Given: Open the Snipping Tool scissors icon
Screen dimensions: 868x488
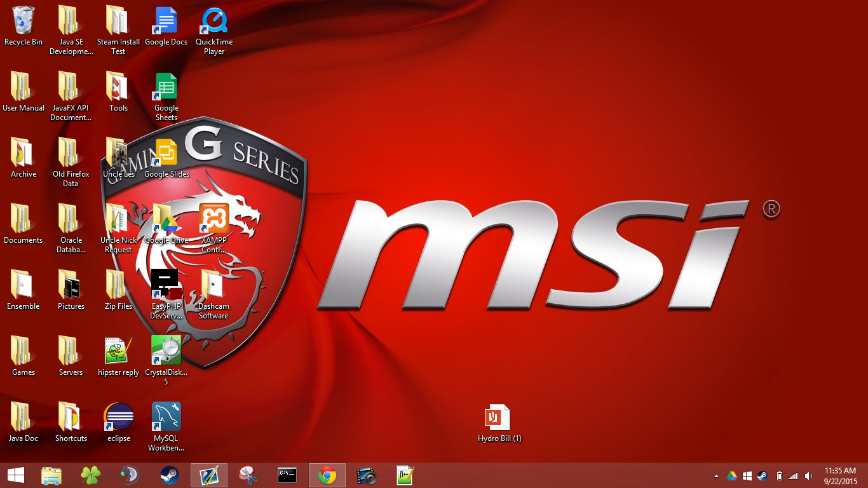Looking at the screenshot, I should tap(248, 475).
